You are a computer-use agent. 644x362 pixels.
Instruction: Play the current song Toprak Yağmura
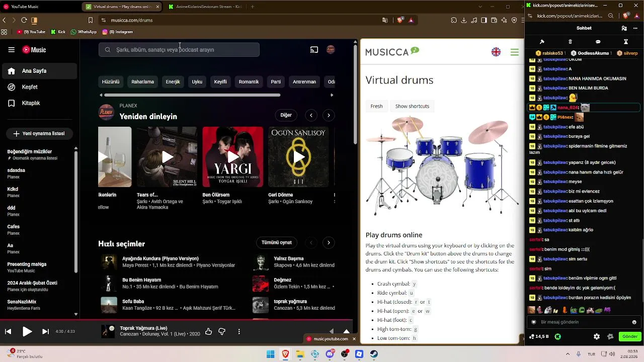pyautogui.click(x=27, y=332)
